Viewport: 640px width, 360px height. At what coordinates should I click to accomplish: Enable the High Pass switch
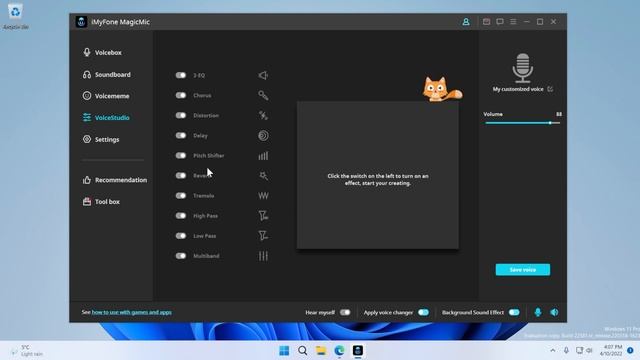pyautogui.click(x=181, y=216)
